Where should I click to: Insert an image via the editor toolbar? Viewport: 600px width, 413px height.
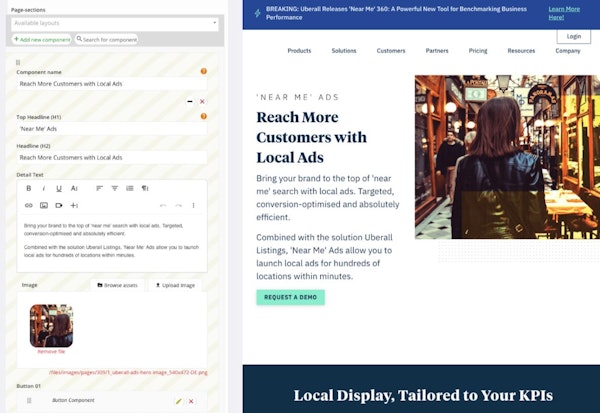44,206
